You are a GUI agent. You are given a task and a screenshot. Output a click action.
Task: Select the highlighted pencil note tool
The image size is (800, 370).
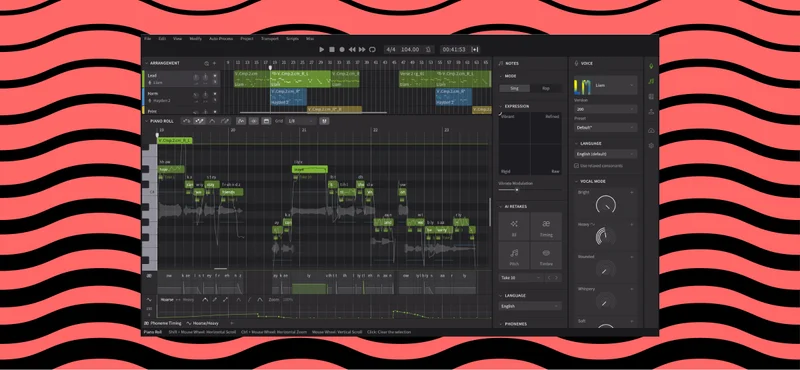(x=199, y=121)
